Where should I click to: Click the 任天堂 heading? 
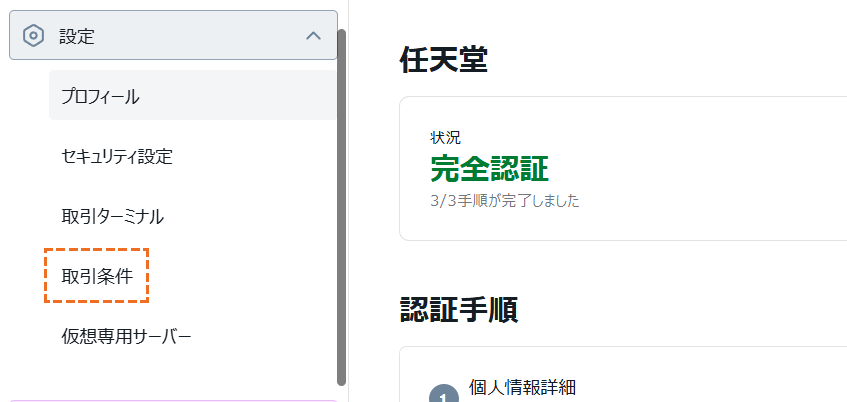pyautogui.click(x=443, y=60)
